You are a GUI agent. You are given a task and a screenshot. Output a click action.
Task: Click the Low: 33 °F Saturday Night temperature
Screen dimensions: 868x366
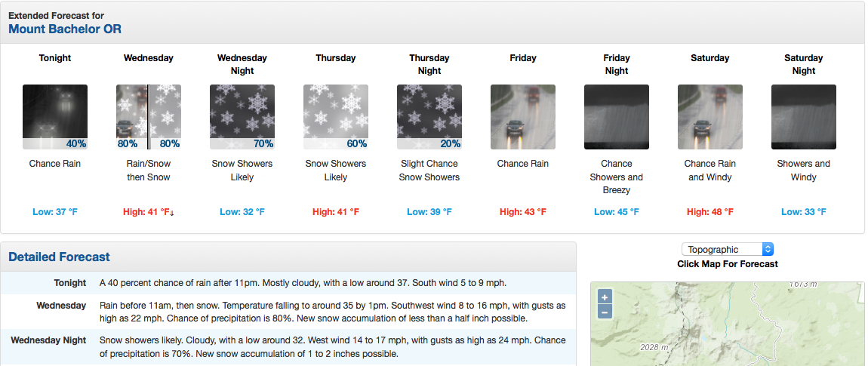click(803, 212)
